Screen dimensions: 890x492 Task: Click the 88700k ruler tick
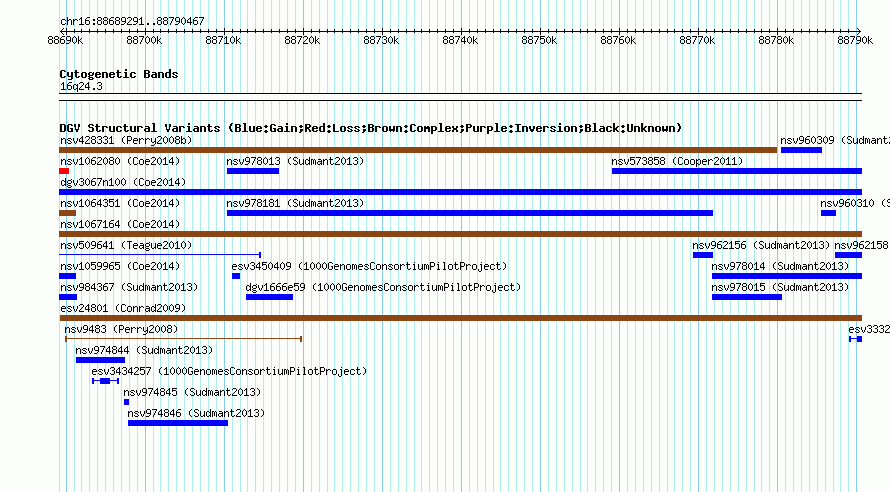tap(144, 40)
